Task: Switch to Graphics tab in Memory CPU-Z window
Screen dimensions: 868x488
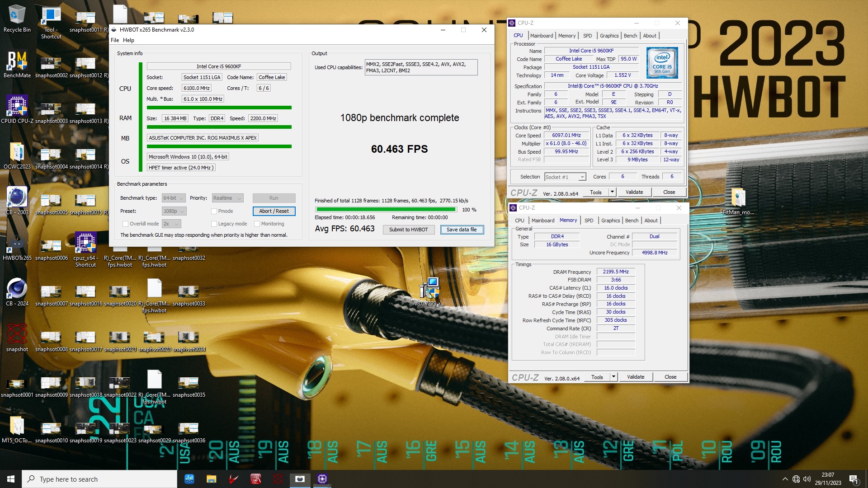Action: point(610,221)
